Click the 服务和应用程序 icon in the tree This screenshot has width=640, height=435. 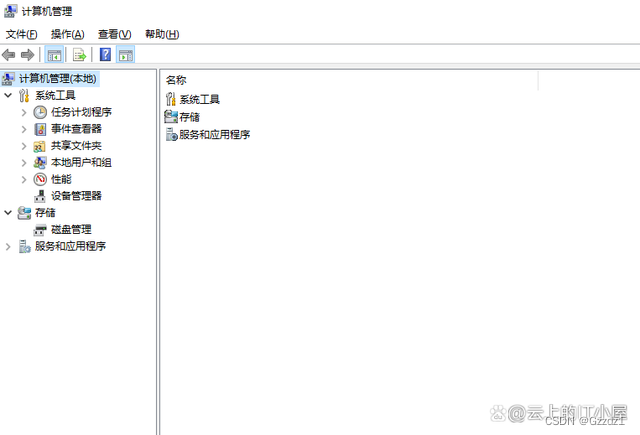pos(24,246)
